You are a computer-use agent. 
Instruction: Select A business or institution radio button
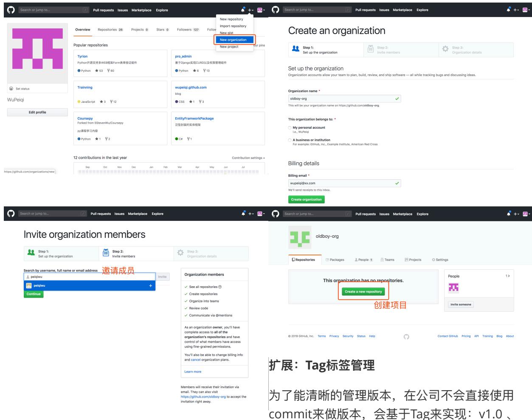point(290,140)
